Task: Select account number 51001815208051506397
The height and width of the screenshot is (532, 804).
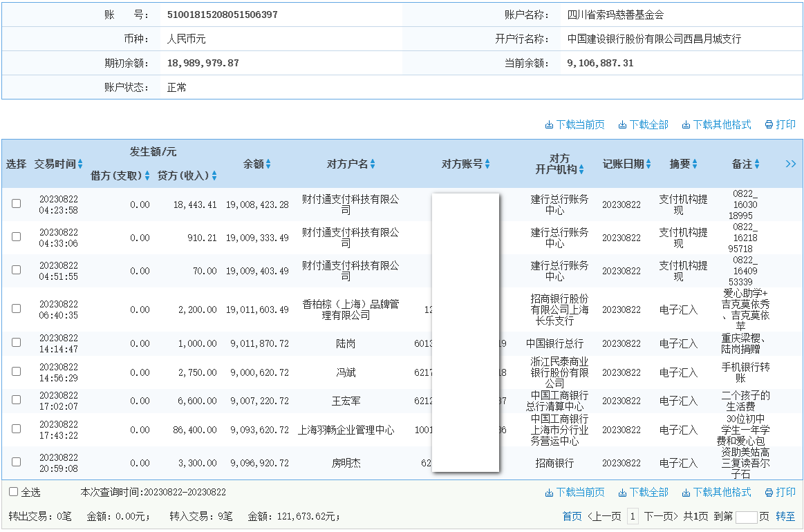Action: [x=223, y=15]
